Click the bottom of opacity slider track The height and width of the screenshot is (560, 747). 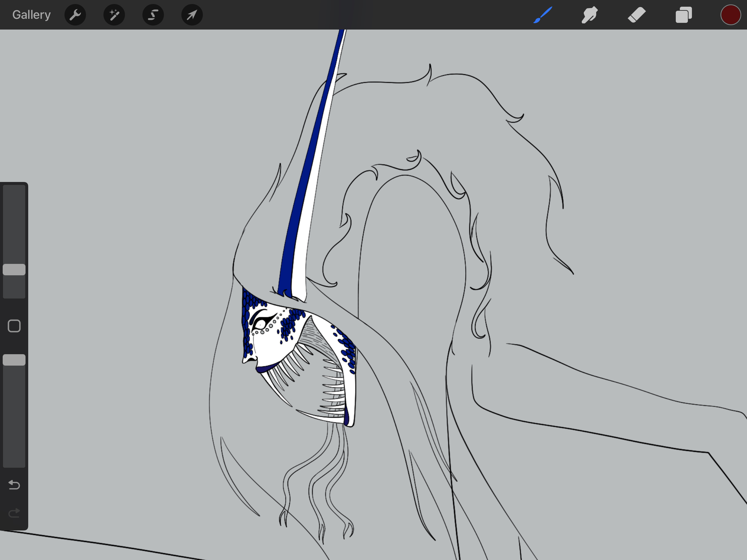[14, 462]
